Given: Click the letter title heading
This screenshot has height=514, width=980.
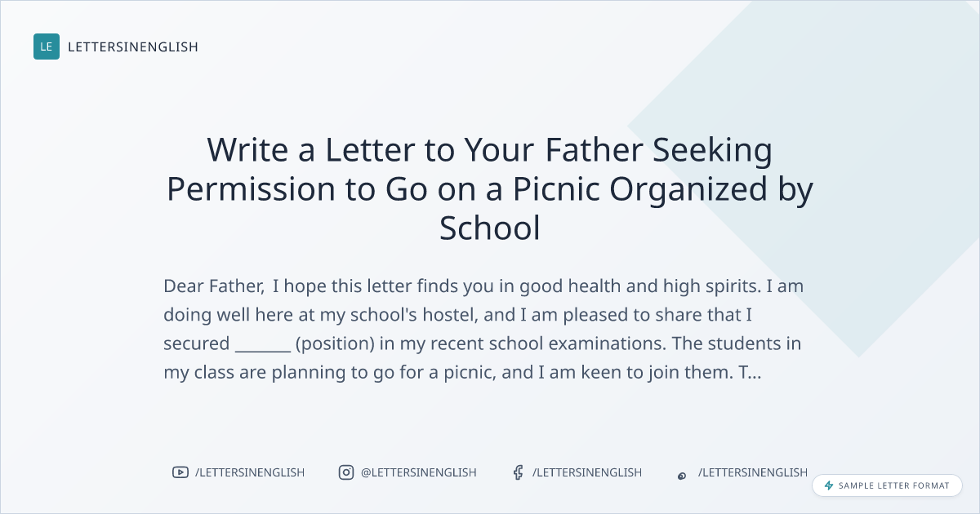Looking at the screenshot, I should click(490, 189).
